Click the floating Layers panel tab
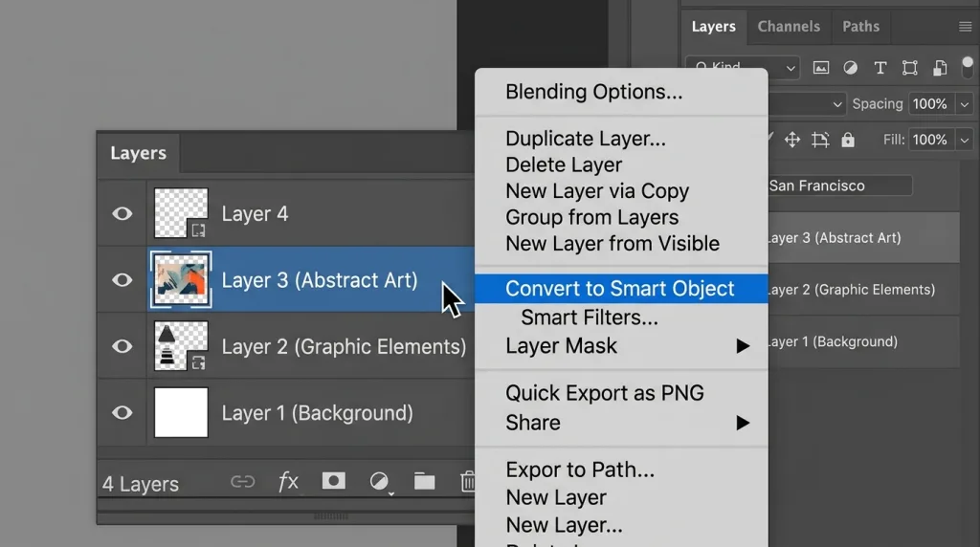This screenshot has width=980, height=547. 138,153
